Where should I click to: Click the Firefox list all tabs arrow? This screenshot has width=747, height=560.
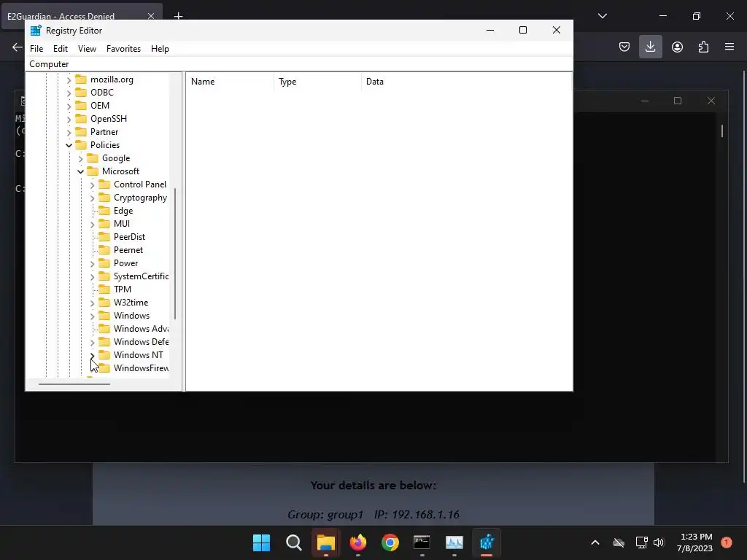602,16
